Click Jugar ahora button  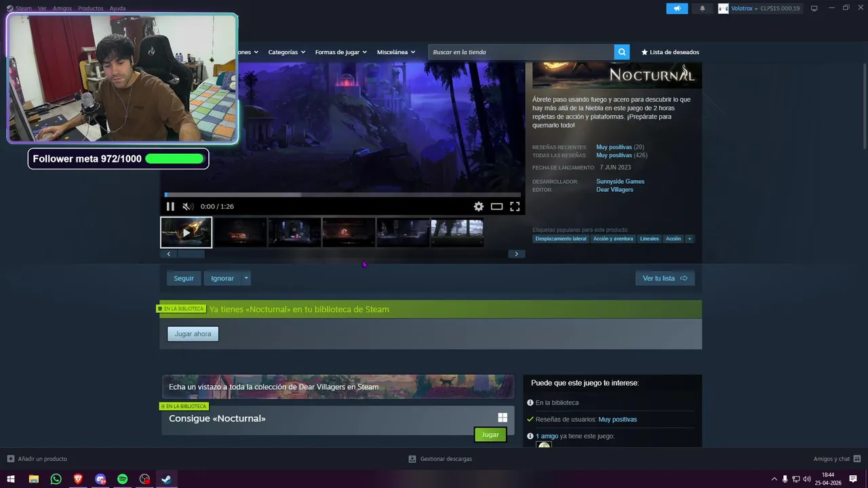[193, 334]
